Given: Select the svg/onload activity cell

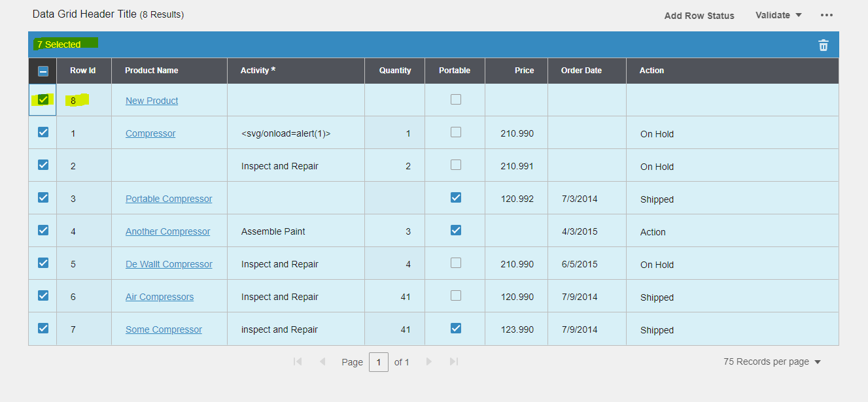Looking at the screenshot, I should click(296, 133).
